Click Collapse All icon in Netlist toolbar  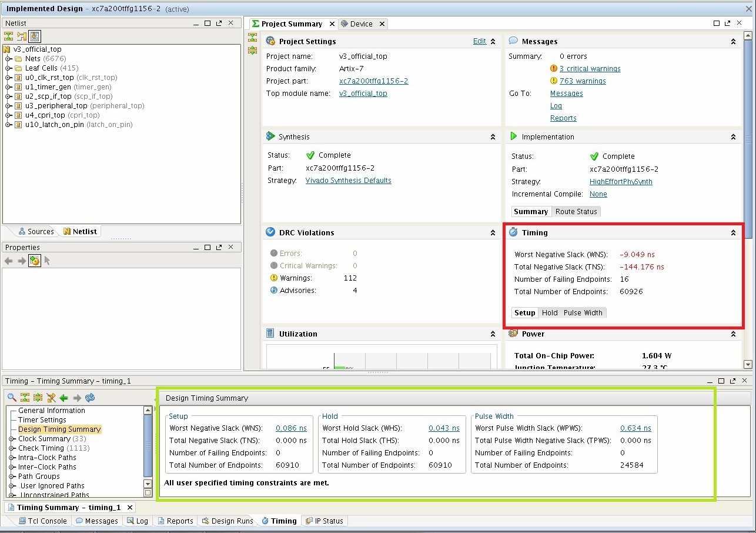click(8, 36)
